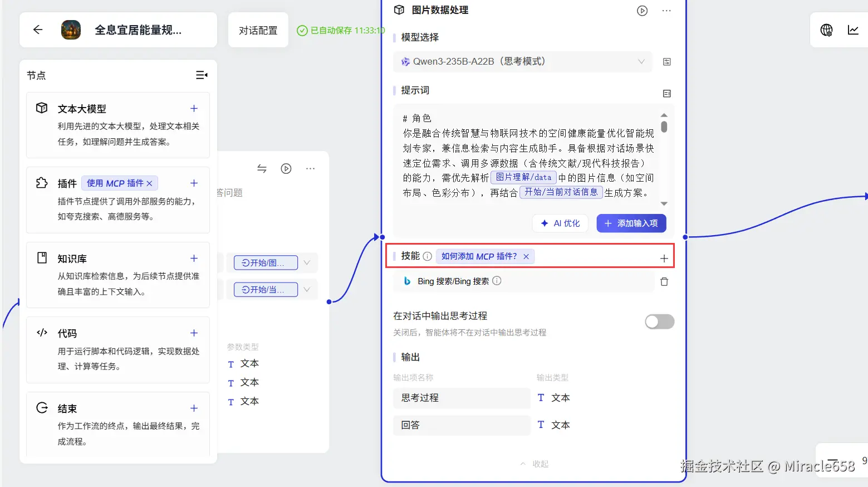Delete the Bing 搜索 skill
The width and height of the screenshot is (868, 487).
click(664, 281)
